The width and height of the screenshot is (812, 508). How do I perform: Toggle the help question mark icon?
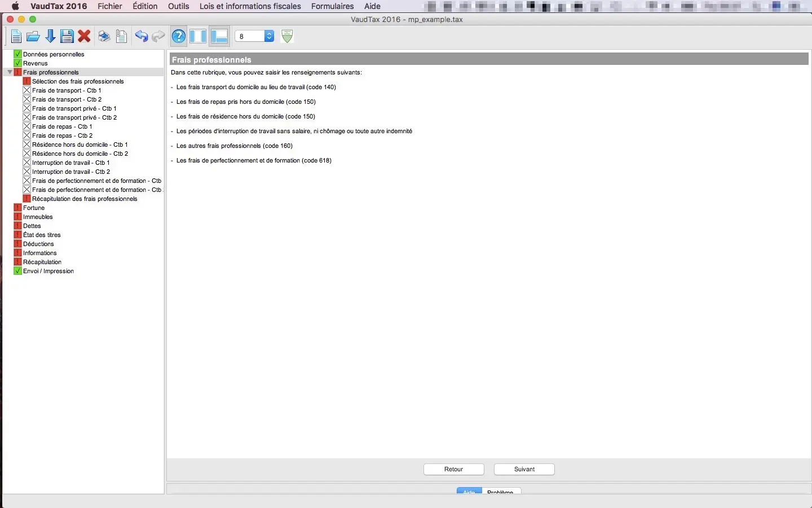pyautogui.click(x=179, y=37)
